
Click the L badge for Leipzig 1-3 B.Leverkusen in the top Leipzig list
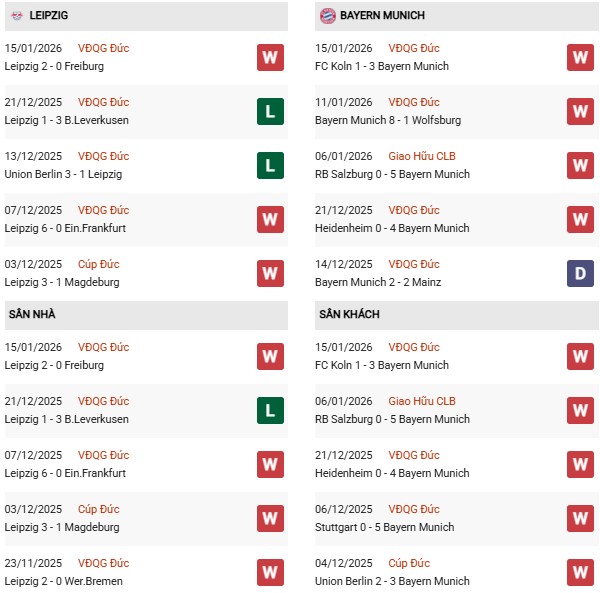[x=270, y=111]
